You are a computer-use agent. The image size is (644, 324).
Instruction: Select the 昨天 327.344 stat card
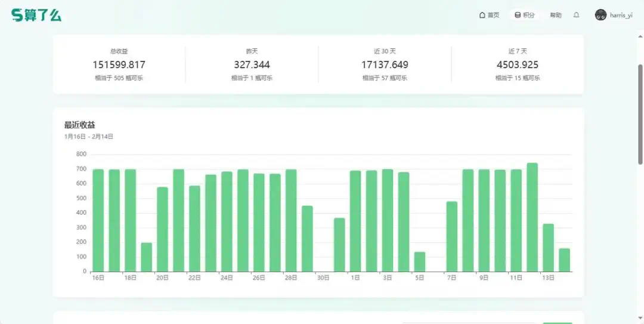click(x=252, y=64)
